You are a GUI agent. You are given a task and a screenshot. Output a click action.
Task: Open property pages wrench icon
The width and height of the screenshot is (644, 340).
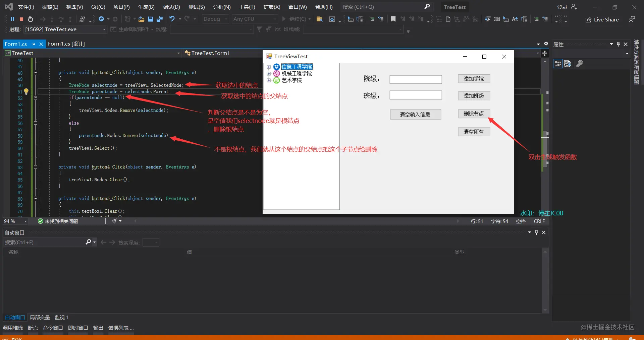pyautogui.click(x=579, y=64)
